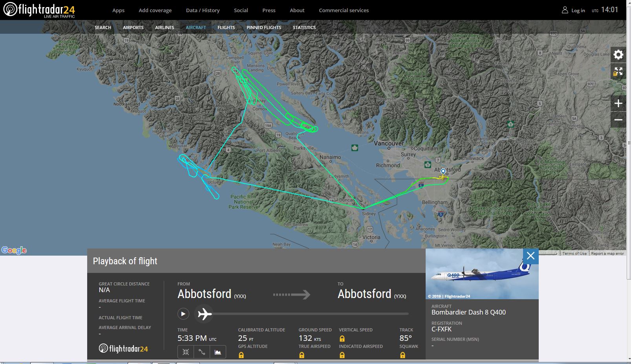Zoom out on the map
This screenshot has width=631, height=364.
[618, 120]
